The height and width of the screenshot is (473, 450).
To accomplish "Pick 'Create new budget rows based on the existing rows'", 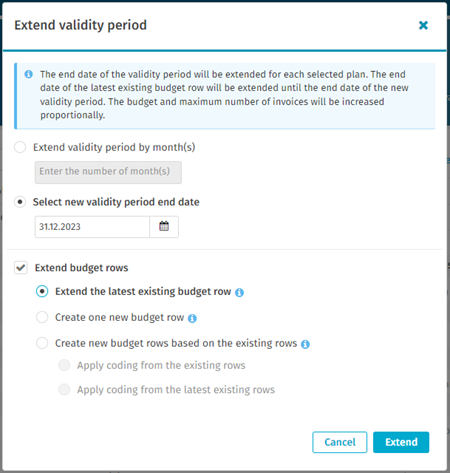I will (42, 343).
